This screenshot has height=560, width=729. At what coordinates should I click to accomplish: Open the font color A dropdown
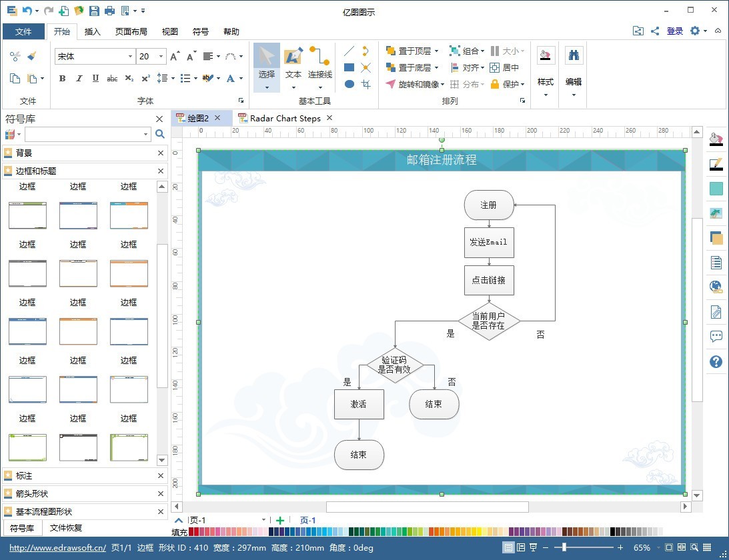[241, 78]
